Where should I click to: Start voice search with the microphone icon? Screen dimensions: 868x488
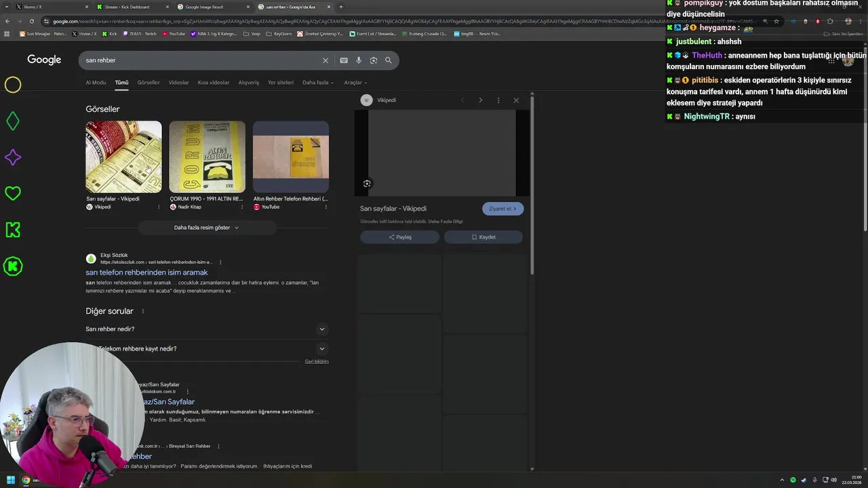pos(359,60)
